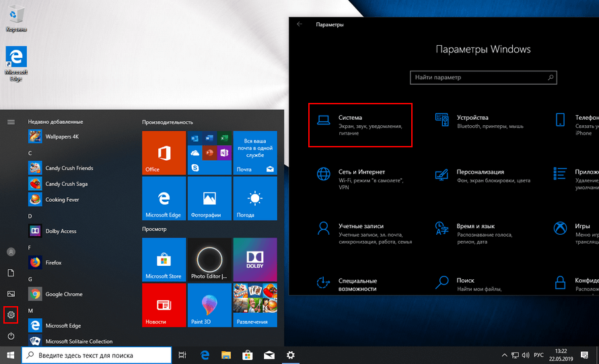Select the Система settings category
The height and width of the screenshot is (364, 599).
pyautogui.click(x=360, y=125)
